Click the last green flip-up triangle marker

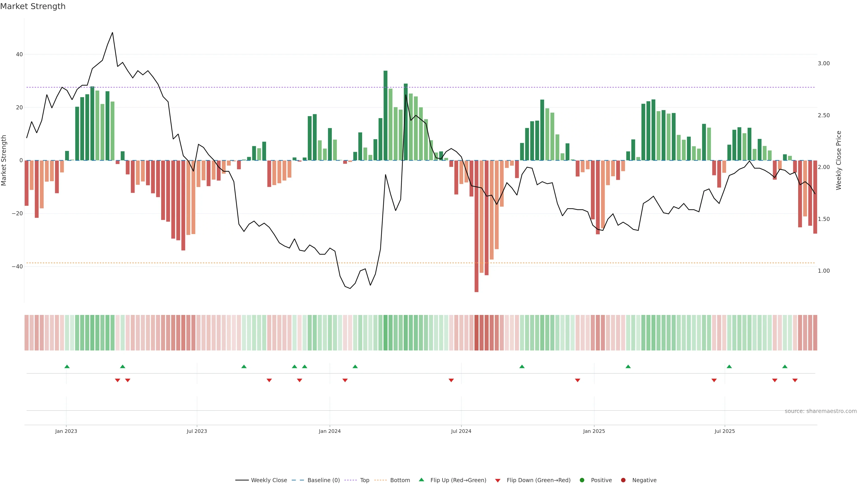point(785,366)
